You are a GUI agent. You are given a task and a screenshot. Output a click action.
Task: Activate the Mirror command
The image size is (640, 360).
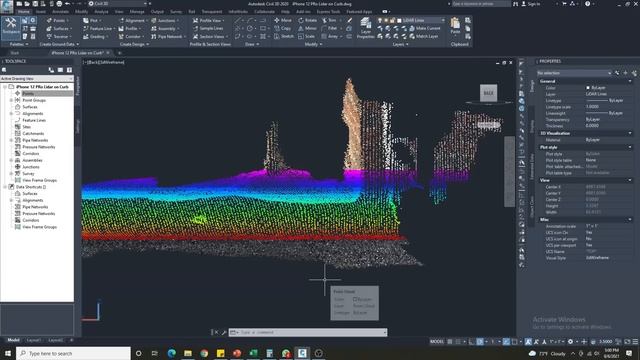[307, 28]
